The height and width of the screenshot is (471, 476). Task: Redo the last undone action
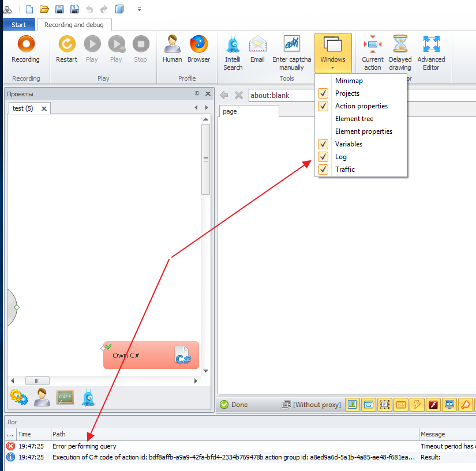[104, 9]
